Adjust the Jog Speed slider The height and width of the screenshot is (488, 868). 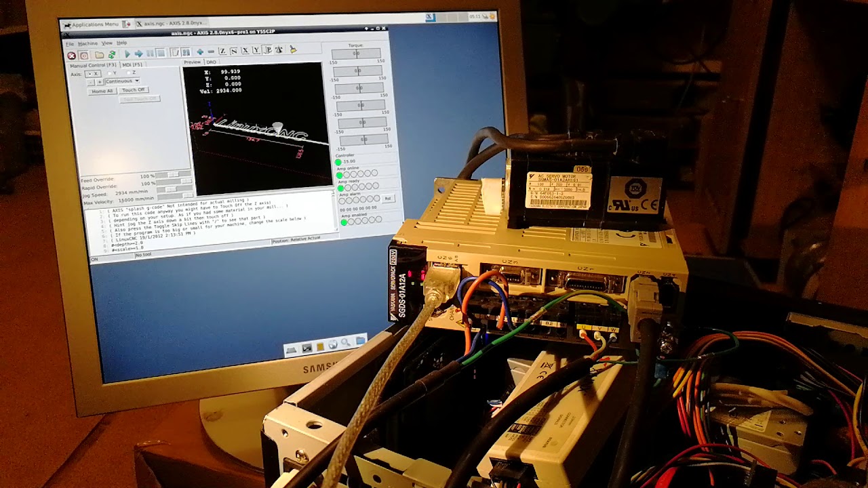(175, 189)
